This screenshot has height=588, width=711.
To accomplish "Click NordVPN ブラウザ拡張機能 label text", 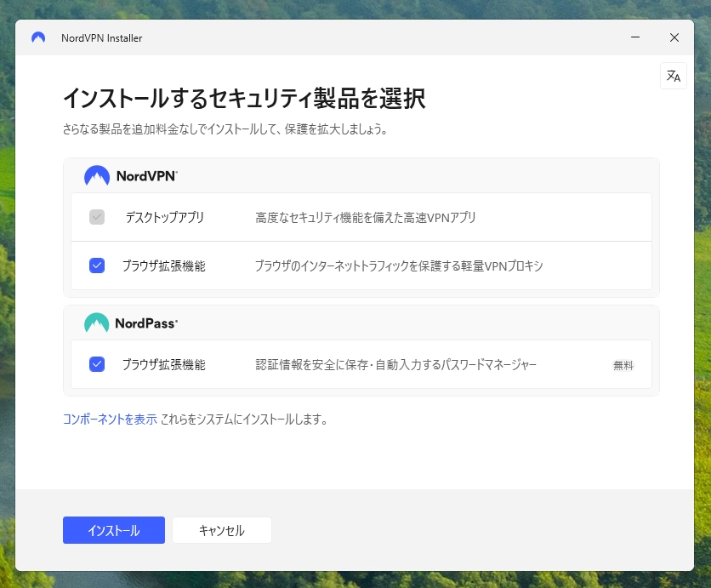I will 163,265.
